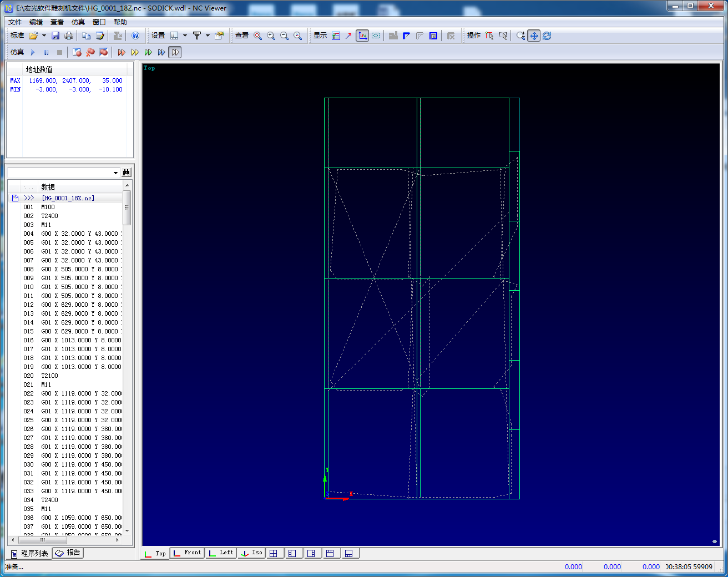Toggle the UV axis display
The height and width of the screenshot is (577, 728).
pyautogui.click(x=362, y=36)
